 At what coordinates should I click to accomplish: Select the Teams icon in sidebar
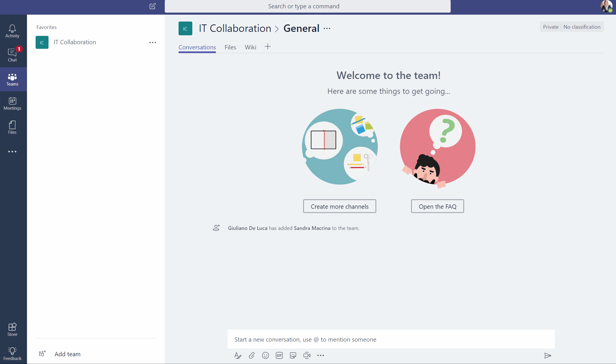pos(12,79)
